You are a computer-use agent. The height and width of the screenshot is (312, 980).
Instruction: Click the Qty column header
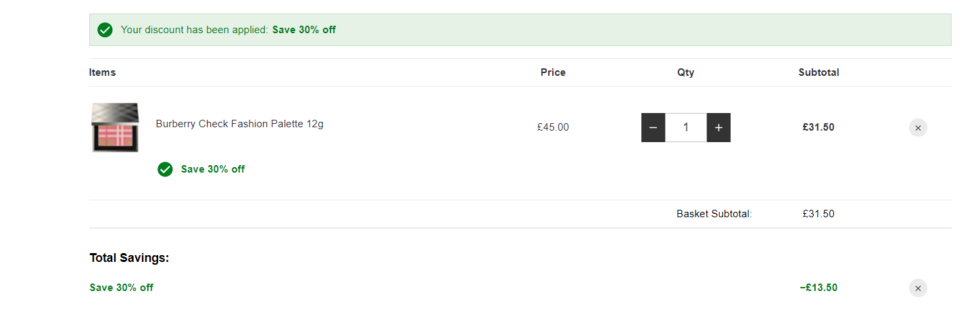coord(685,72)
